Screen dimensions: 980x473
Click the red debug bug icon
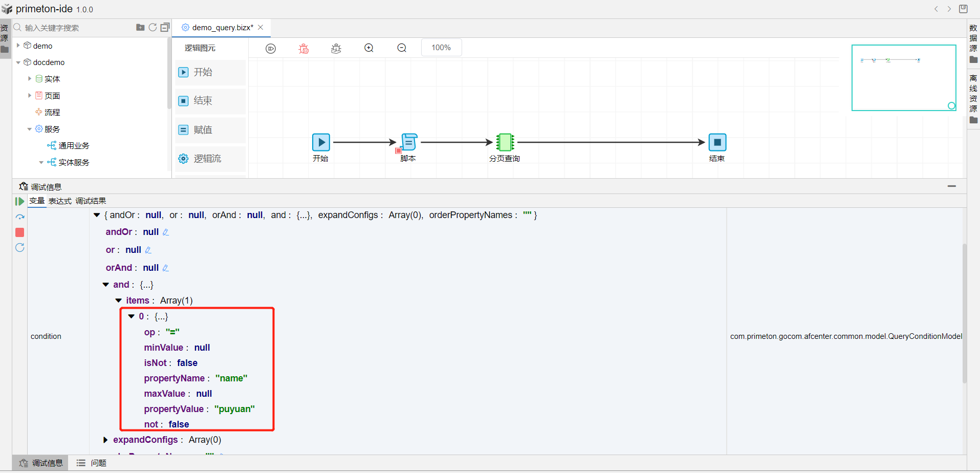point(303,49)
